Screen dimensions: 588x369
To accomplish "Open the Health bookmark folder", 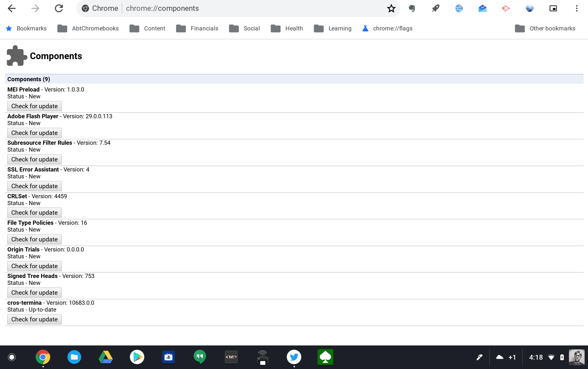I will [287, 28].
